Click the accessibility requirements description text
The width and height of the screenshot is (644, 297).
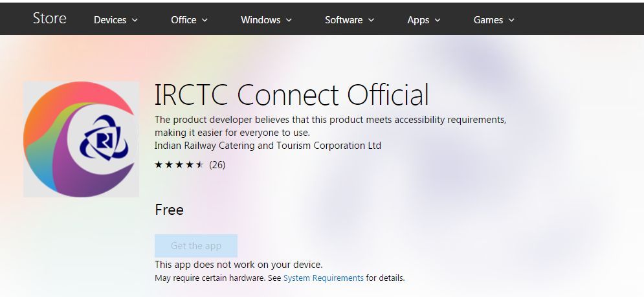330,126
